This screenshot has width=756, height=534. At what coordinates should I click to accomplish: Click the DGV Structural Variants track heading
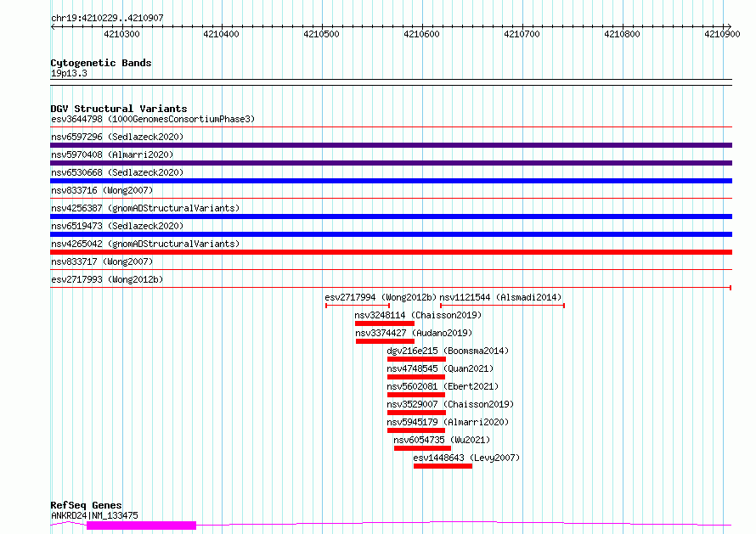tap(119, 109)
